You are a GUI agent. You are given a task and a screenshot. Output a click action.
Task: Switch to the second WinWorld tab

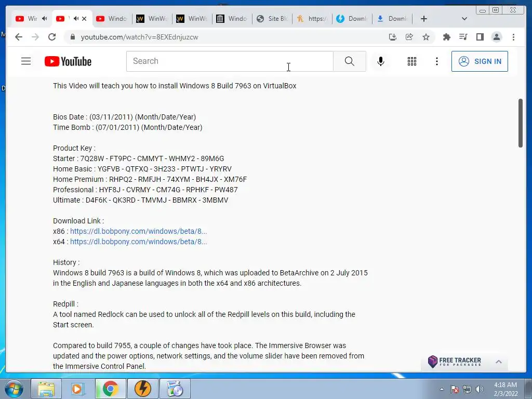click(192, 19)
